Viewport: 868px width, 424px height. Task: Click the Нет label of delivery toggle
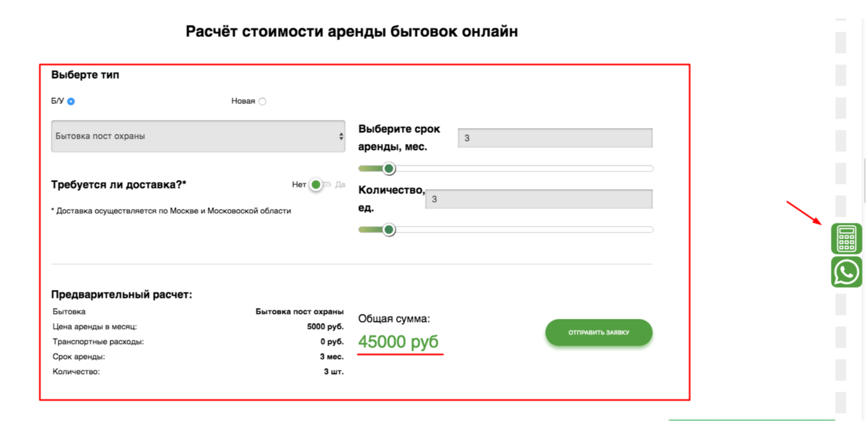[299, 185]
